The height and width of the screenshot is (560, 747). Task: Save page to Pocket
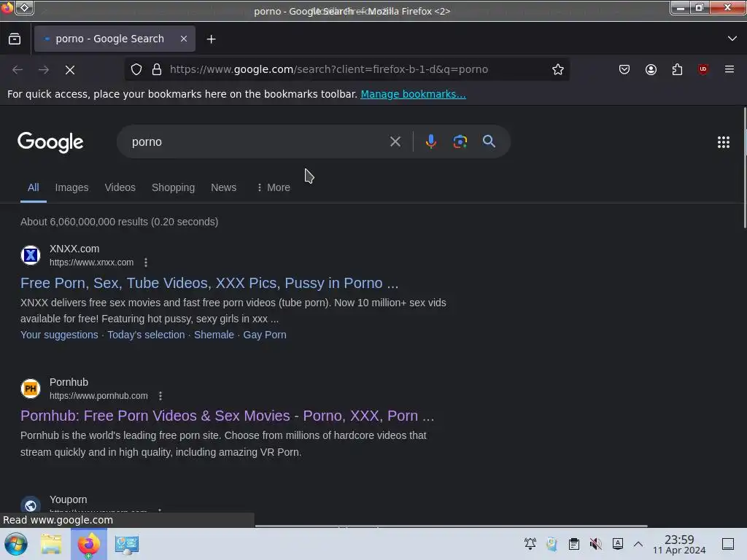[x=624, y=69]
